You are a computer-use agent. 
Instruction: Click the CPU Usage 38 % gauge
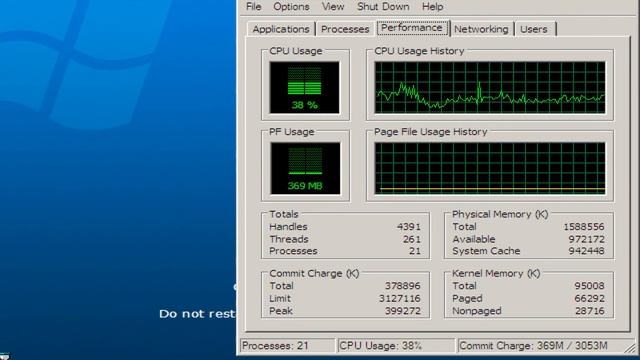[304, 87]
